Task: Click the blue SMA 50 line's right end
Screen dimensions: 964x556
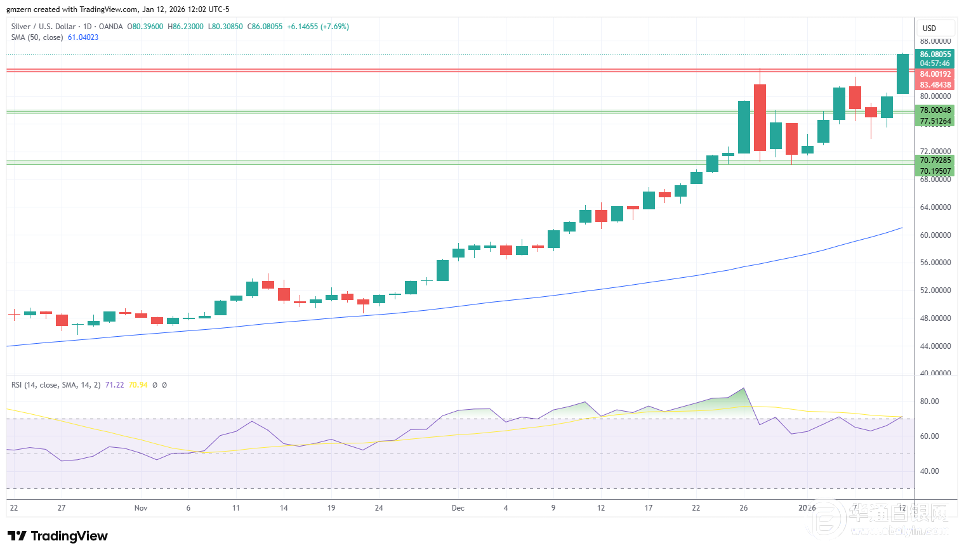Action: [901, 229]
